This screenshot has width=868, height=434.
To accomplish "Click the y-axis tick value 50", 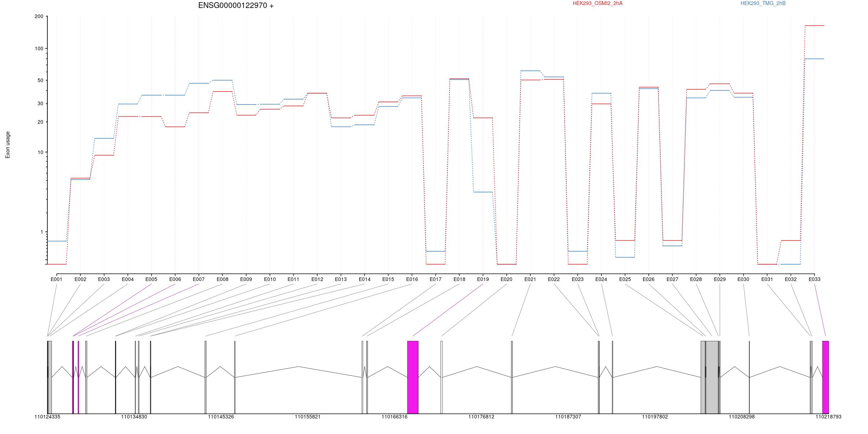I will coord(41,80).
